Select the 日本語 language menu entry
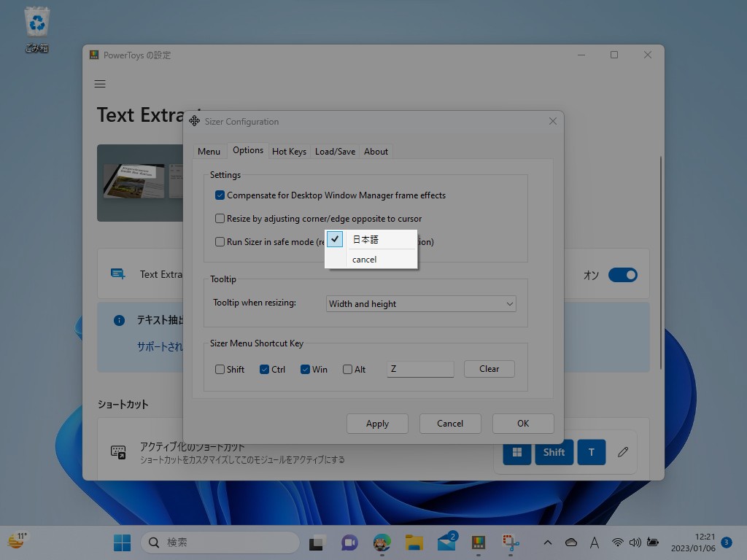 pyautogui.click(x=371, y=239)
